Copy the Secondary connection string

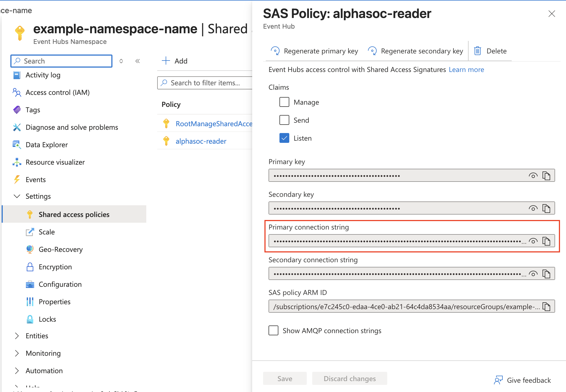[x=546, y=274]
